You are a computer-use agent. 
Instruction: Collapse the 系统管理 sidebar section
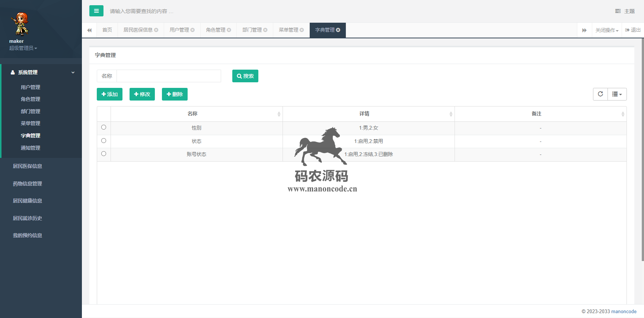[41, 72]
